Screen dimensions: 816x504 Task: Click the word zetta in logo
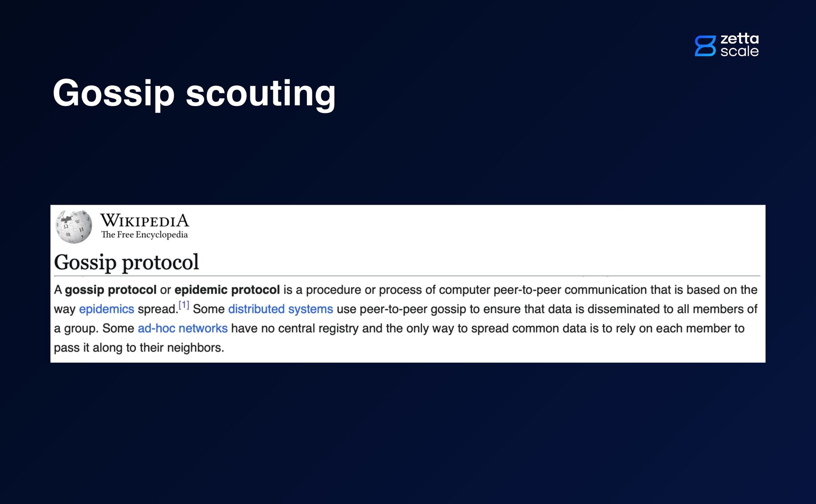click(739, 39)
